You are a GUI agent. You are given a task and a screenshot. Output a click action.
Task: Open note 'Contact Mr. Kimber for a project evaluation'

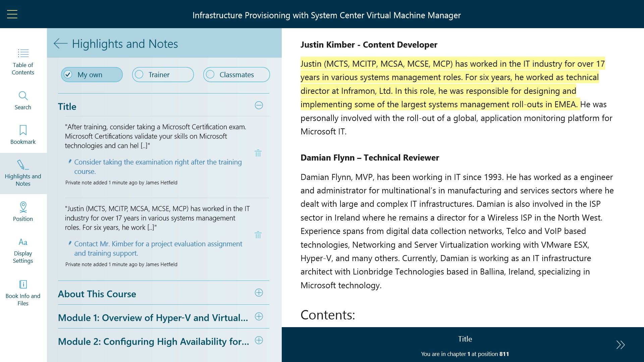click(158, 248)
